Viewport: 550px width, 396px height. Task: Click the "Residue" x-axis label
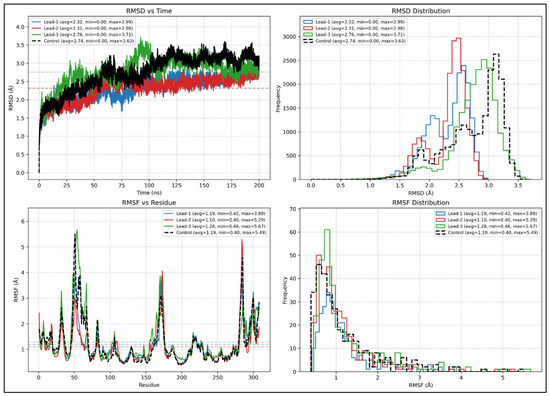149,385
